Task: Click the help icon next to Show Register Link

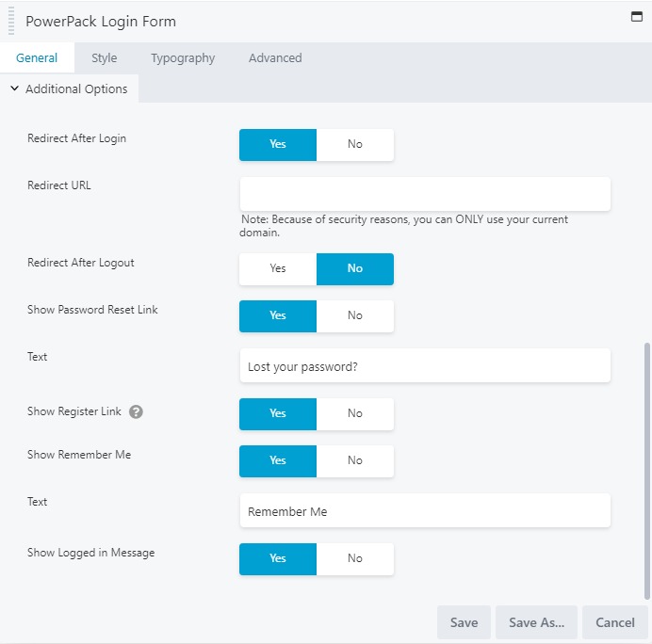Action: [136, 411]
